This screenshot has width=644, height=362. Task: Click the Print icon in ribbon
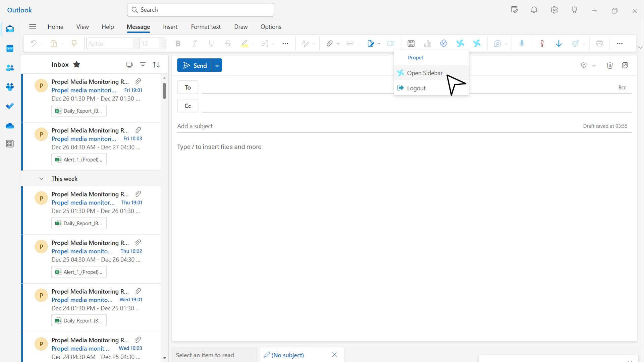(x=599, y=44)
